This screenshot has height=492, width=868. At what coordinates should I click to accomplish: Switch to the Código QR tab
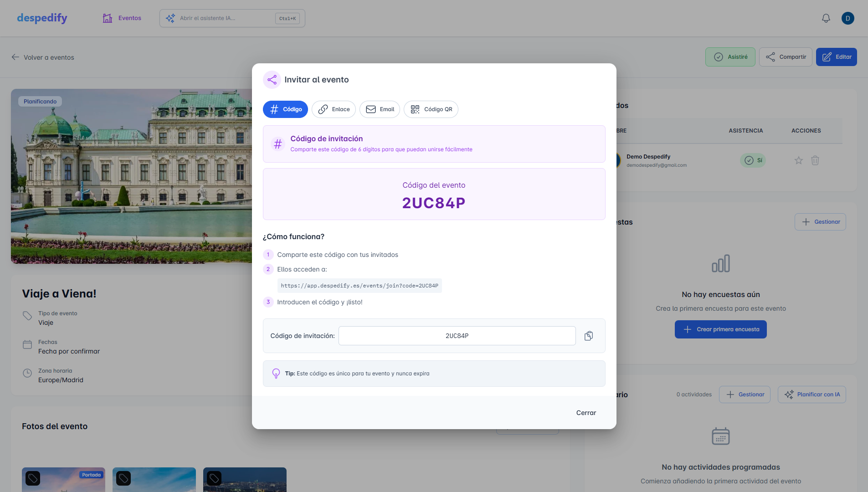[431, 109]
